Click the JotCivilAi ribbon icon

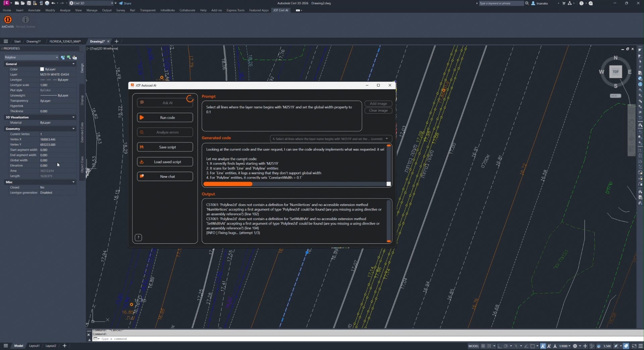pyautogui.click(x=8, y=20)
